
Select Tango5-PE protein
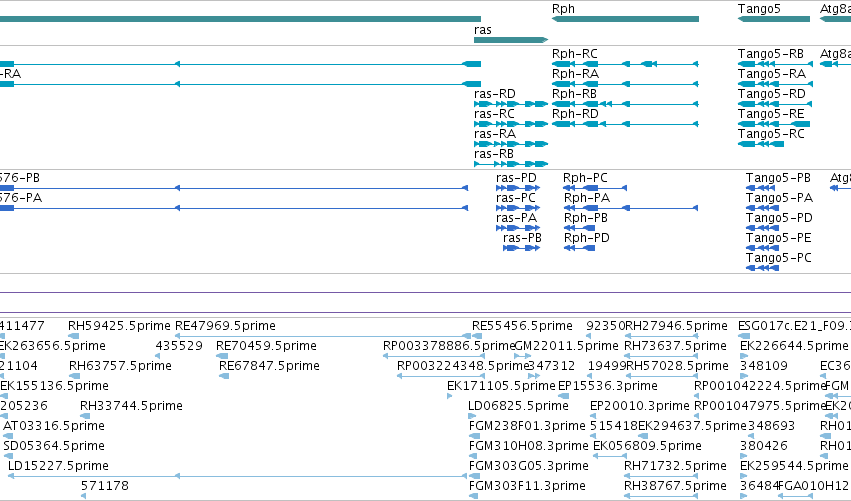tap(778, 238)
